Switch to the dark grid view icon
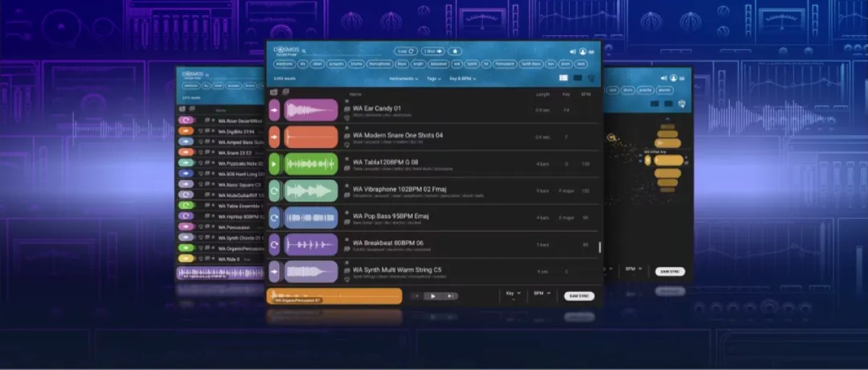Screen dimensions: 868x370 (x=578, y=78)
